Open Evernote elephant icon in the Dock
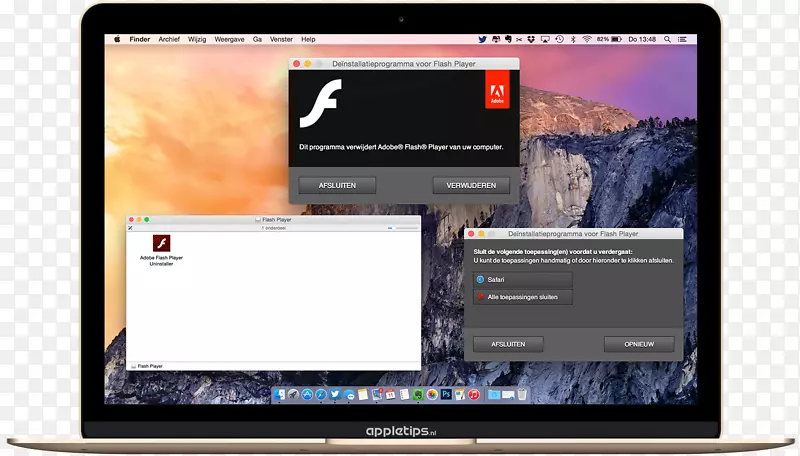 pos(418,395)
